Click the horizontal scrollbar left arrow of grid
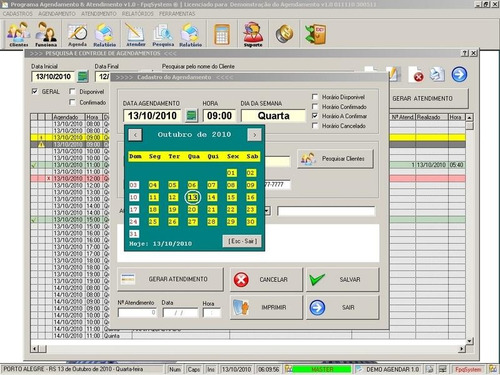 [x=35, y=349]
